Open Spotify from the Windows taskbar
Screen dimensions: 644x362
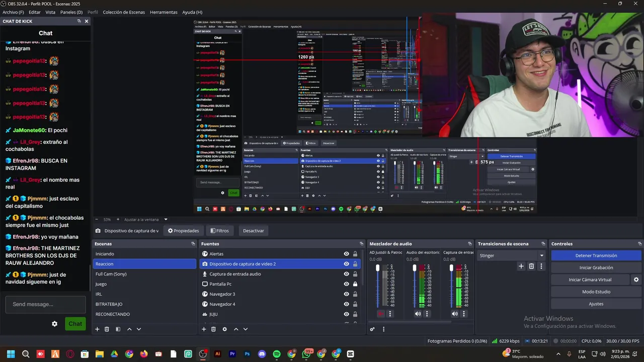click(x=277, y=354)
